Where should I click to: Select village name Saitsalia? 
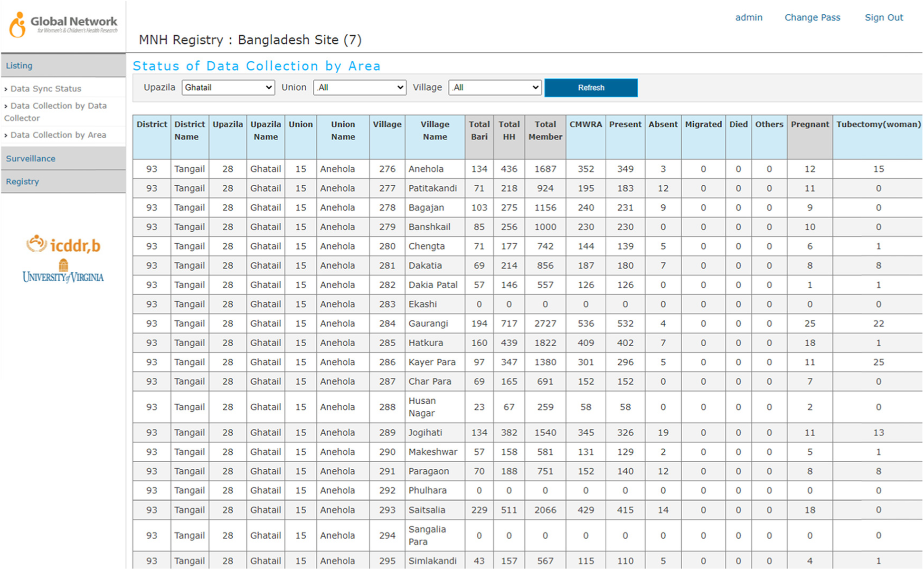[426, 510]
